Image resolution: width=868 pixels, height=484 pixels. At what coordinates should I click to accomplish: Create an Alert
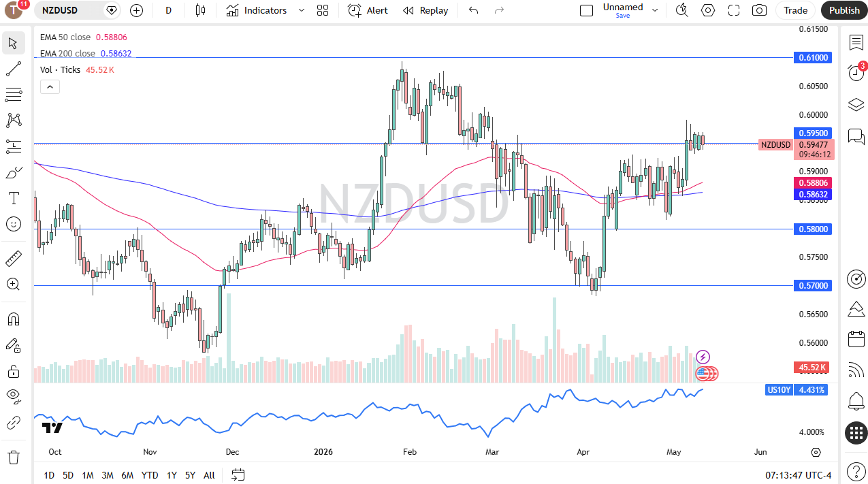pos(368,10)
